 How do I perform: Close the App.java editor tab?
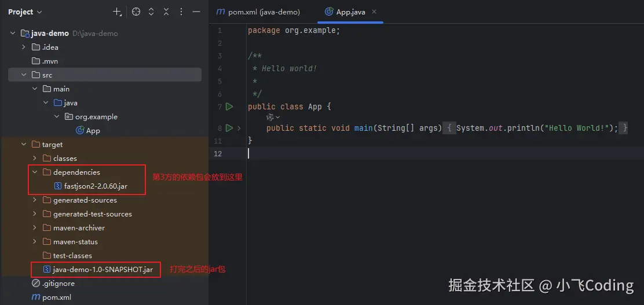[374, 12]
